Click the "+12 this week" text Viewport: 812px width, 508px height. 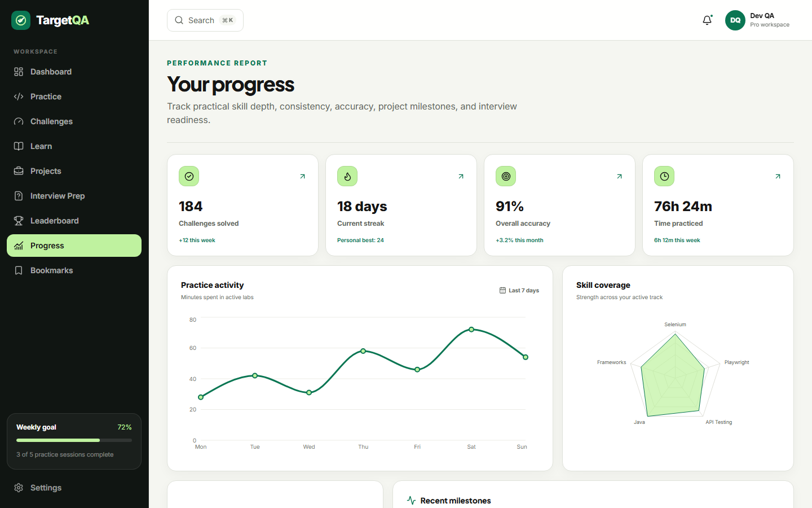pyautogui.click(x=197, y=240)
